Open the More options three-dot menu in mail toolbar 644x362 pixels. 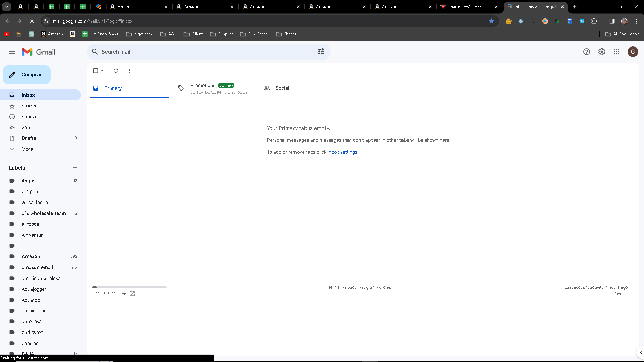pyautogui.click(x=129, y=71)
